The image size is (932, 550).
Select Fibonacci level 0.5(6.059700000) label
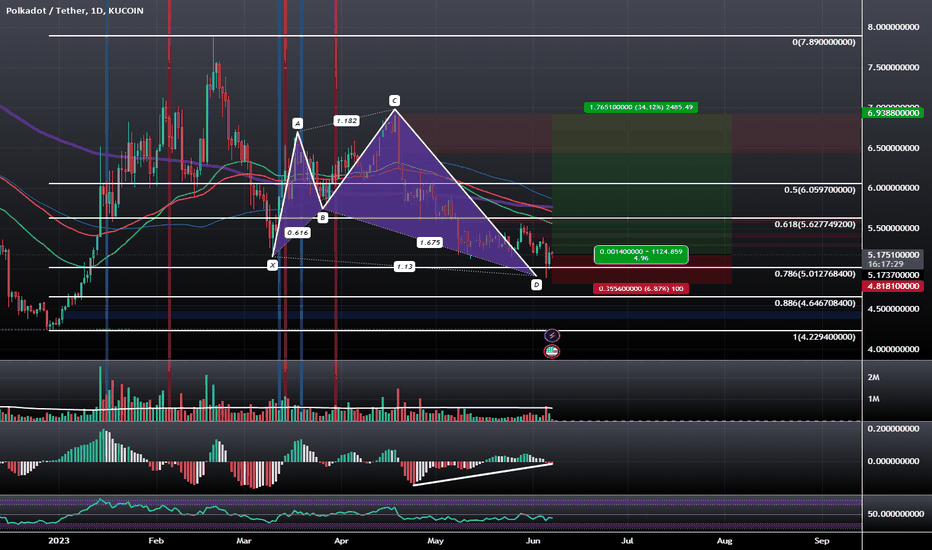click(820, 190)
